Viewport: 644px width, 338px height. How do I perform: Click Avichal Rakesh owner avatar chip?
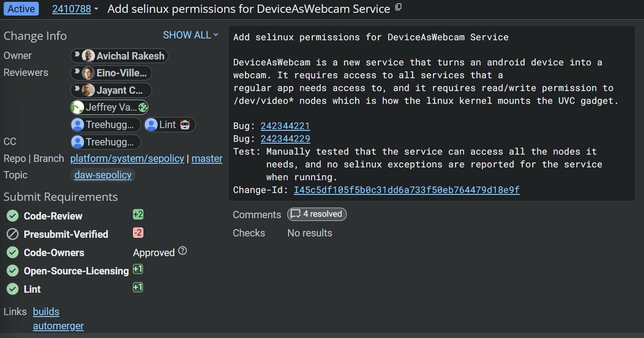(119, 56)
